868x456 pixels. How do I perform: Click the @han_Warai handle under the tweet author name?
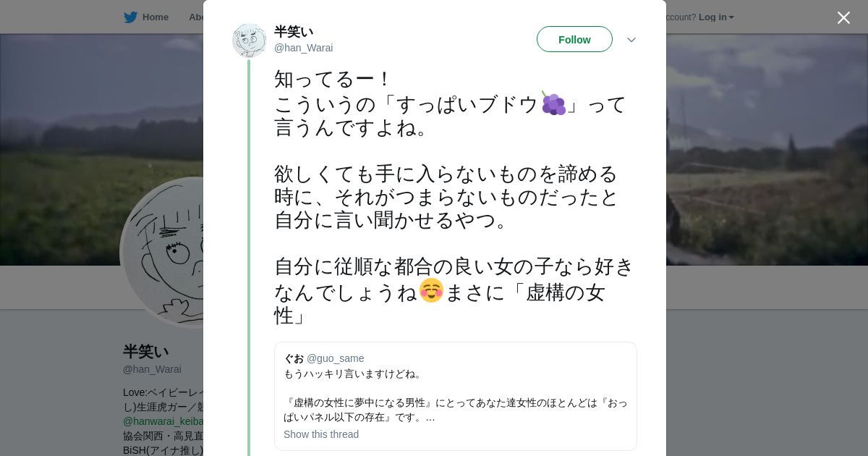[303, 48]
